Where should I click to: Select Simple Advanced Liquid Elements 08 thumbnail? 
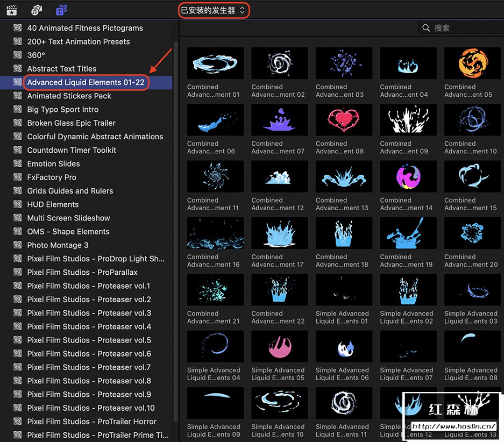point(472,346)
